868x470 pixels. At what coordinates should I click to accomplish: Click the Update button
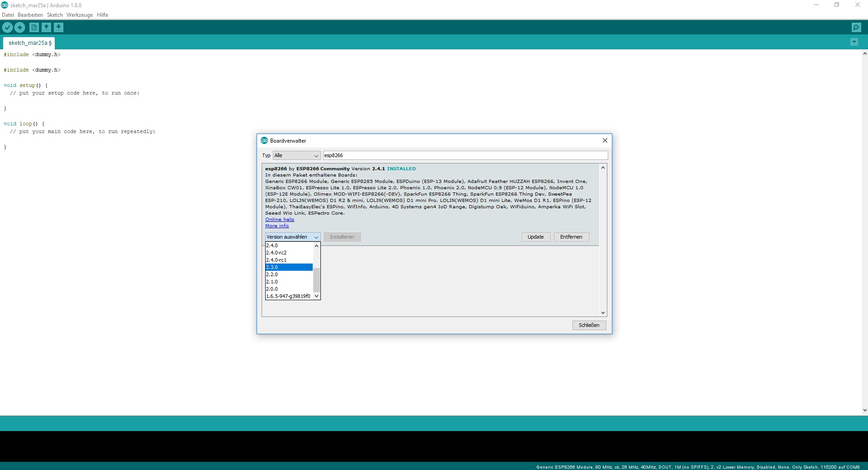pos(535,237)
